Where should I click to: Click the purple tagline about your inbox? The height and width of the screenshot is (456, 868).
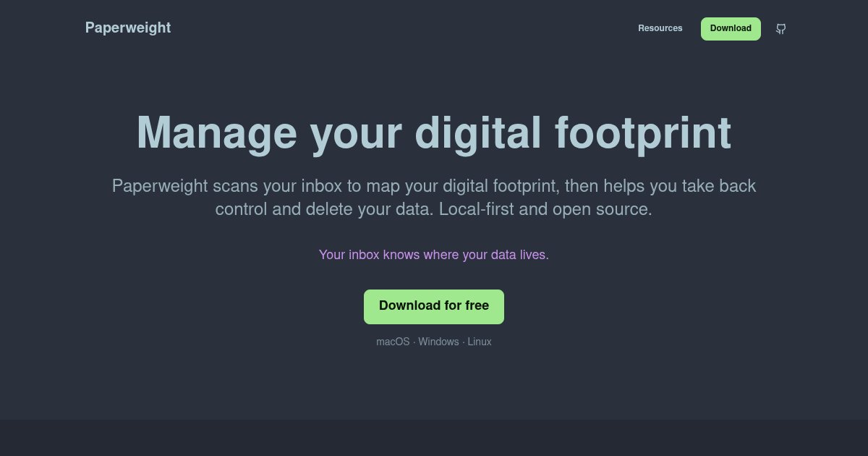click(433, 255)
